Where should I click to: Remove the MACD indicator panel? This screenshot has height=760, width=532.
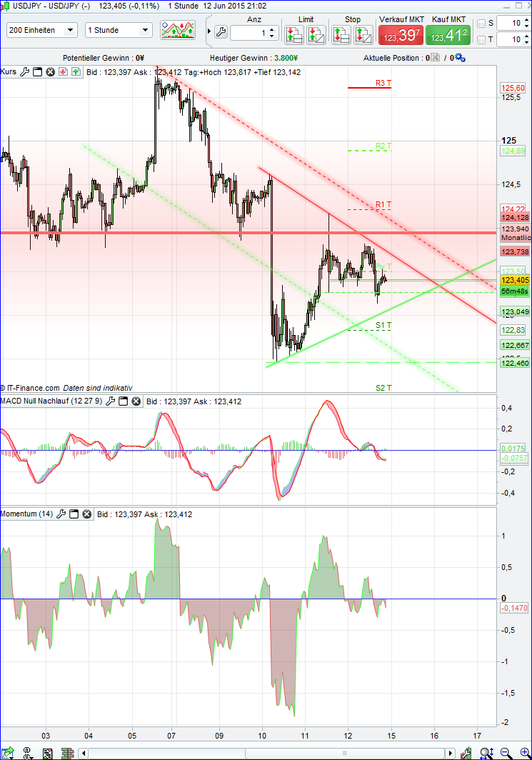coord(136,401)
